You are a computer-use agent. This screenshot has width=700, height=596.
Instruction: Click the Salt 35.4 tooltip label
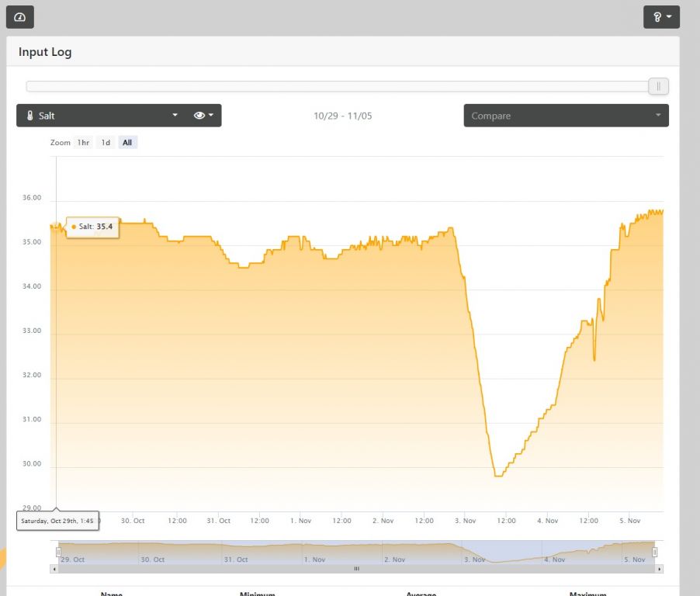pos(93,227)
